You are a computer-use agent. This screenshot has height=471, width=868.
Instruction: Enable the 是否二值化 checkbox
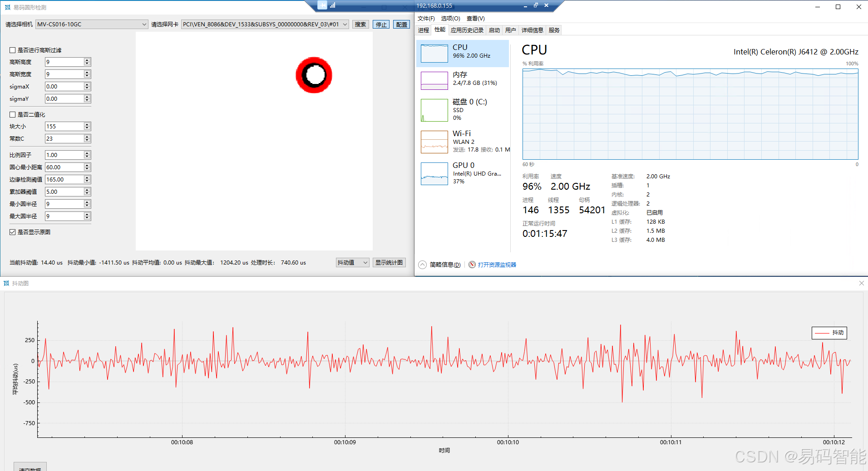tap(13, 114)
